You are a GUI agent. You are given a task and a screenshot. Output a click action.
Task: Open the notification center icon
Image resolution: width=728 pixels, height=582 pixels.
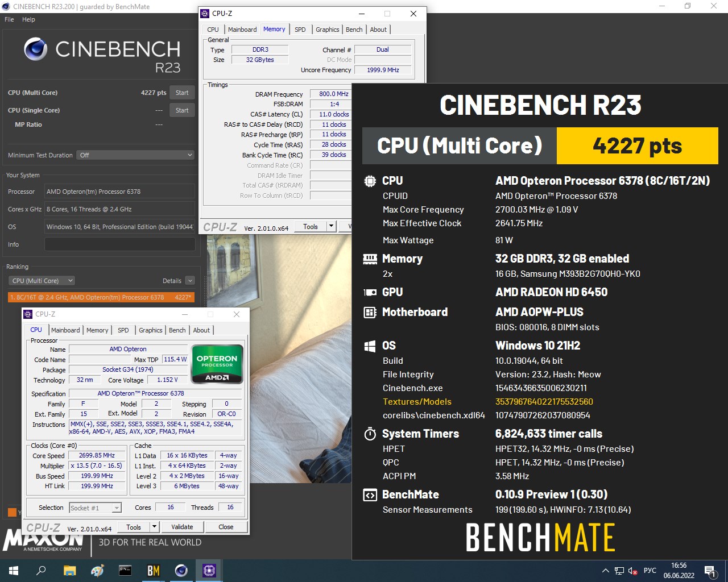point(710,571)
